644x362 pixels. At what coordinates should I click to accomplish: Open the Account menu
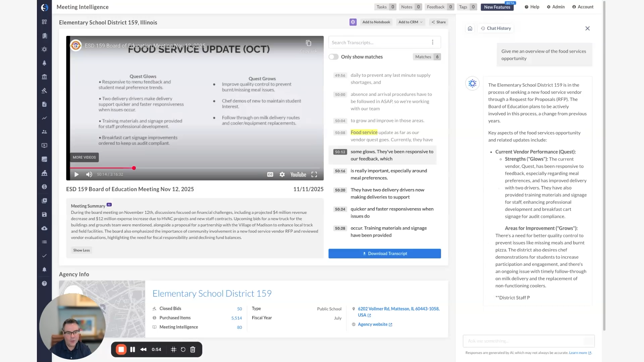583,7
